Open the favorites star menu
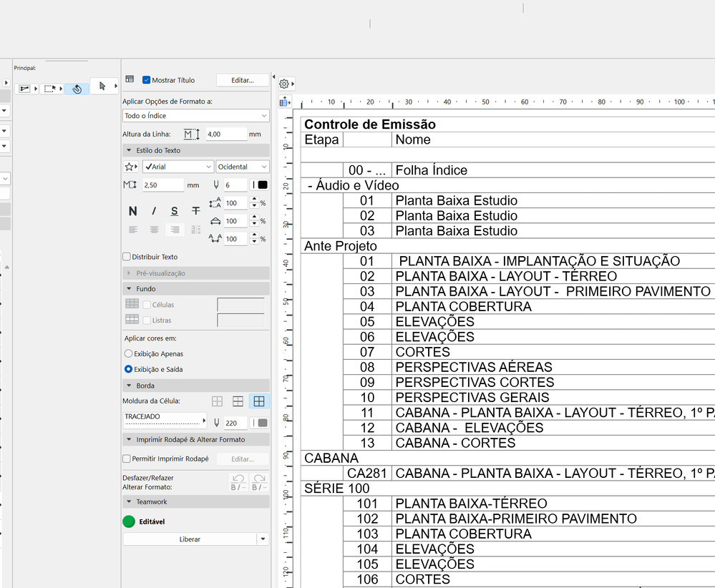 (x=131, y=167)
